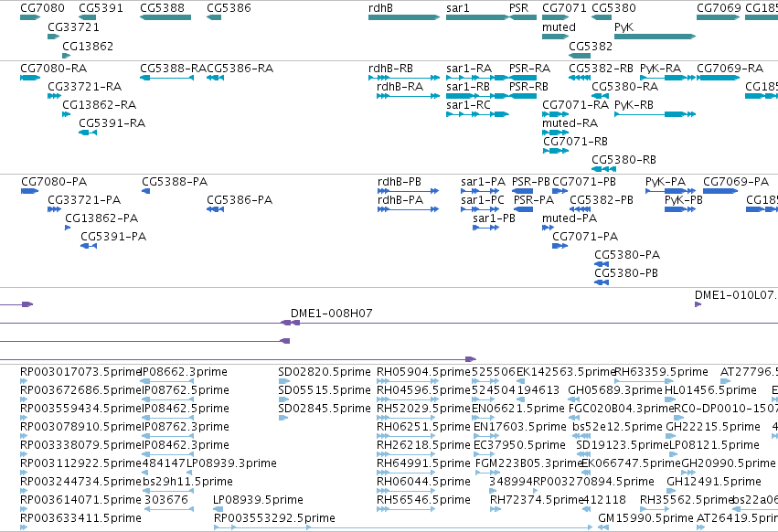Image resolution: width=778 pixels, height=532 pixels.
Task: Click transcript PyK-RA
Action: pyautogui.click(x=660, y=68)
